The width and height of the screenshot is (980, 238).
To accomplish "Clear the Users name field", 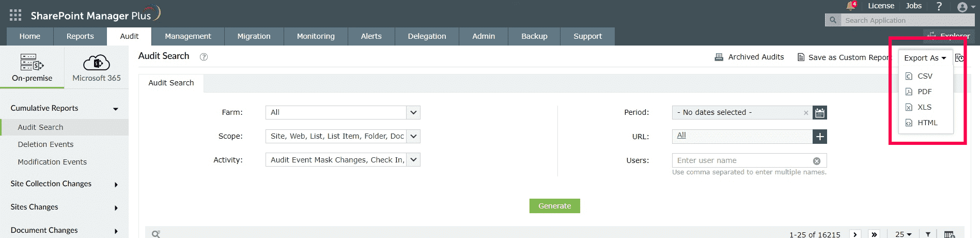I will pyautogui.click(x=817, y=161).
